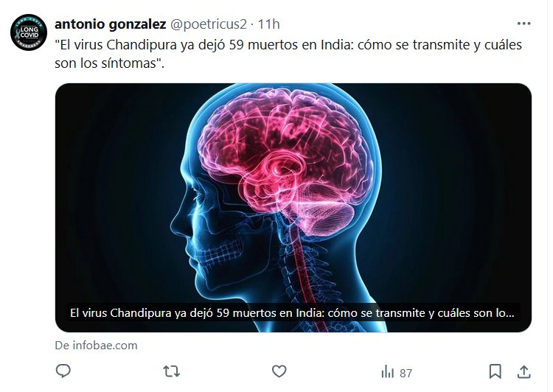This screenshot has width=553, height=392.
Task: Click the text line 'son los síntomas'
Action: (x=109, y=63)
